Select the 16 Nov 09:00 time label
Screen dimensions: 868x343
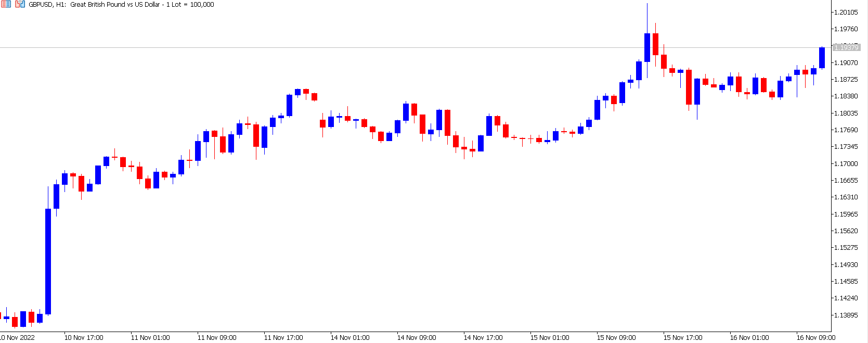[815, 337]
